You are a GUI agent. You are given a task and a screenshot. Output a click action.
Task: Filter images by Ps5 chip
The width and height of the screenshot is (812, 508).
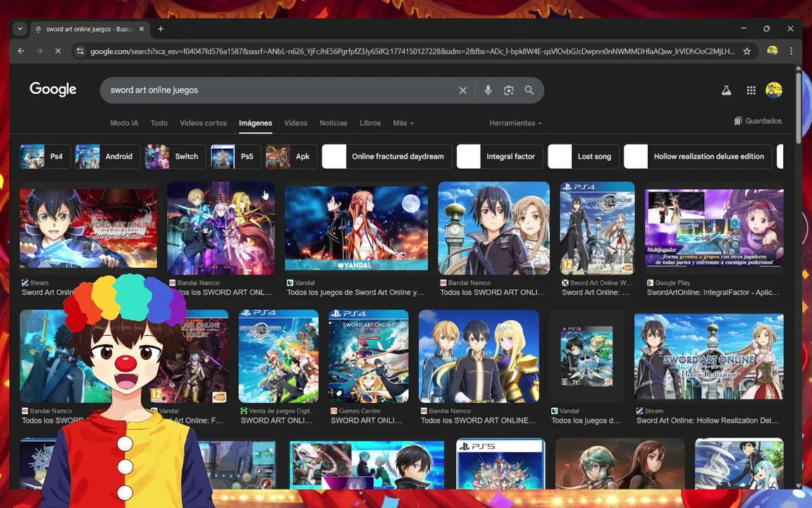coord(235,157)
